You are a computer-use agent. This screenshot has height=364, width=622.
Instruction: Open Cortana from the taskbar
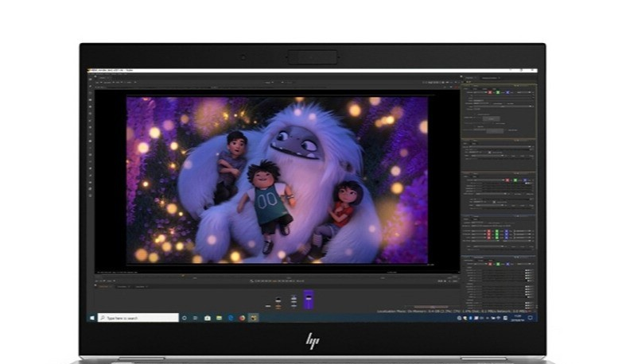pyautogui.click(x=184, y=318)
